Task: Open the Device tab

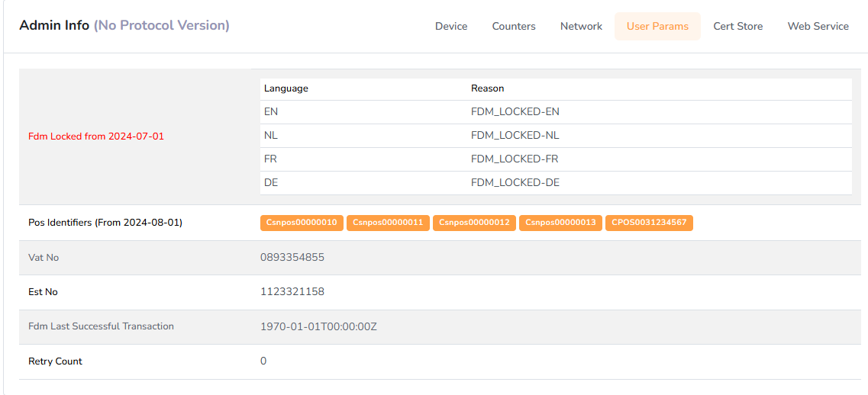Action: point(450,26)
